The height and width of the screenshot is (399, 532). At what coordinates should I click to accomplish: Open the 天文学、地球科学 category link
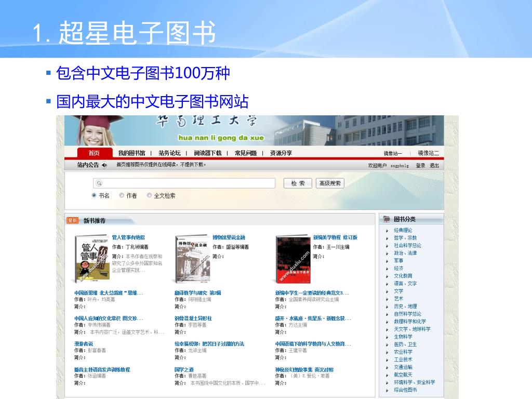412,329
